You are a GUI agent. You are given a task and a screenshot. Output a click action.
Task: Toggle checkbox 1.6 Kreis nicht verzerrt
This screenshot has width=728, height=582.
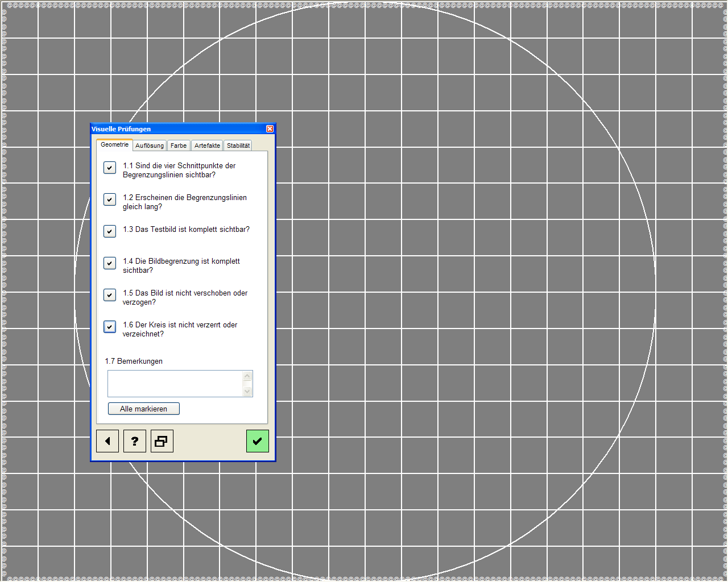point(110,327)
